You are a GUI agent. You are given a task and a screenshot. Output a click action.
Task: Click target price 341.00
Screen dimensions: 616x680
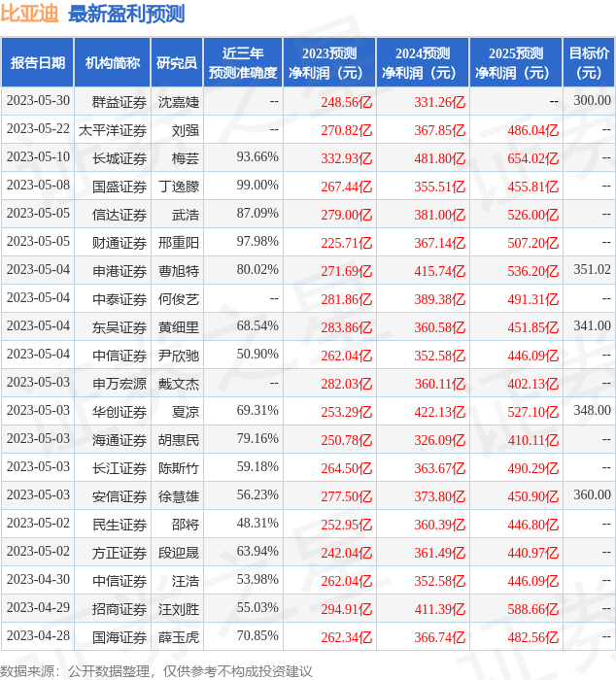tap(592, 326)
